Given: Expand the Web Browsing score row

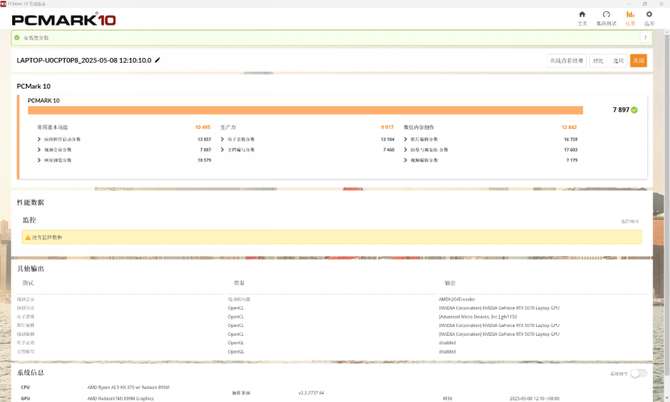Looking at the screenshot, I should (x=39, y=160).
